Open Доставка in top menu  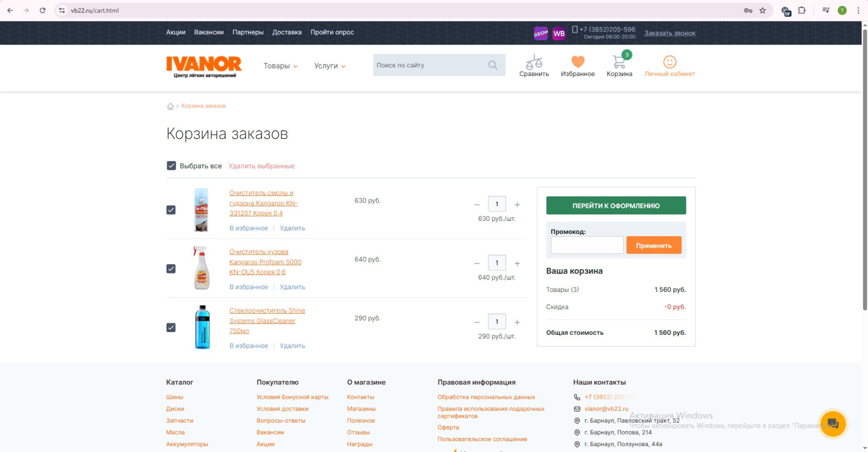286,33
